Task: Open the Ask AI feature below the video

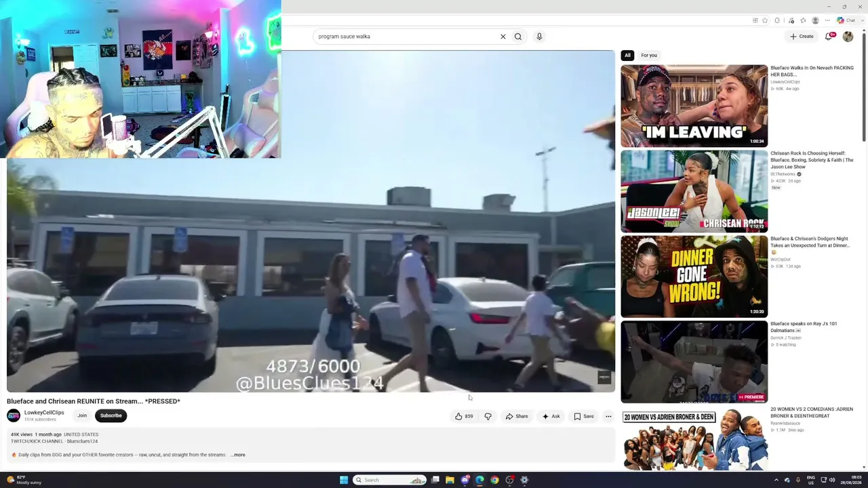Action: click(x=551, y=416)
